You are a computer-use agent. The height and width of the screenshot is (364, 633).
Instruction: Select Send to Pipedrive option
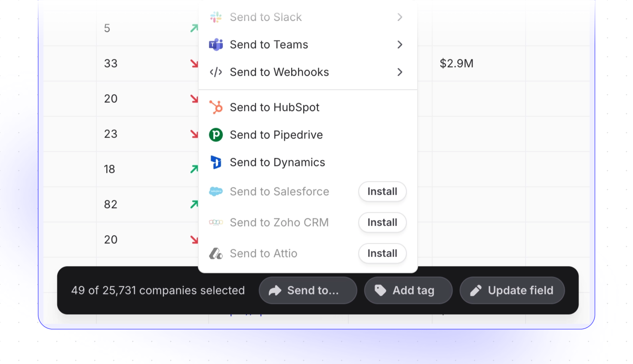(308, 135)
